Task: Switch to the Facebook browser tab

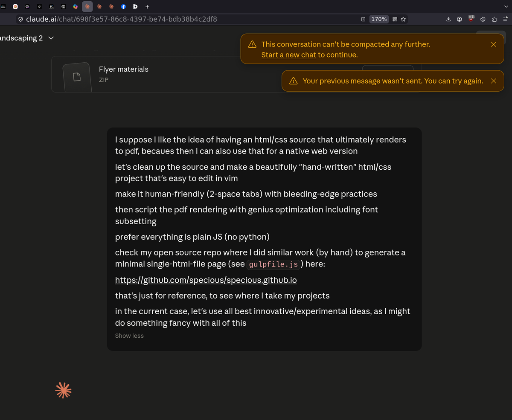Action: click(123, 7)
